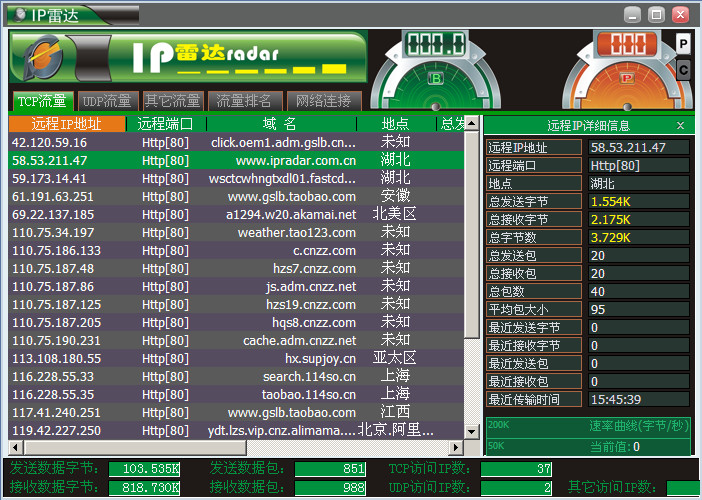
Task: Select the js.adm.cnzz.net row
Action: coord(236,286)
